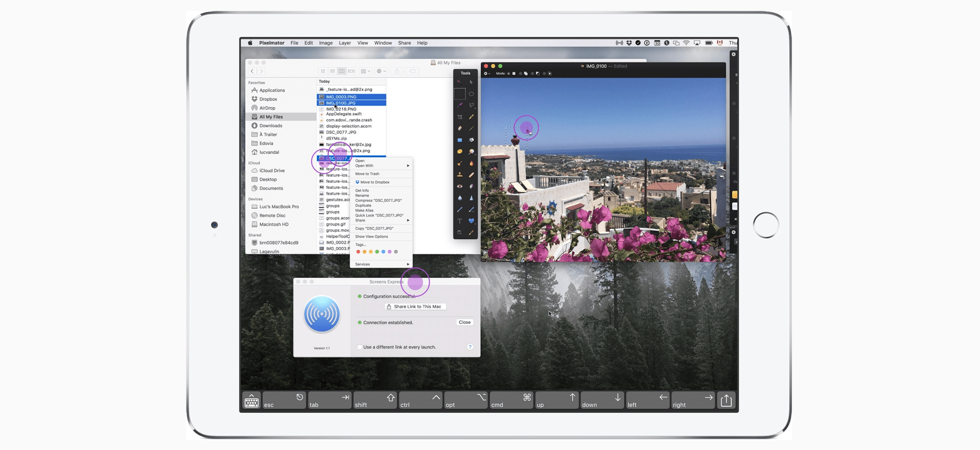The image size is (980, 450).
Task: Click Close in the Screens Express window
Action: pyautogui.click(x=464, y=322)
